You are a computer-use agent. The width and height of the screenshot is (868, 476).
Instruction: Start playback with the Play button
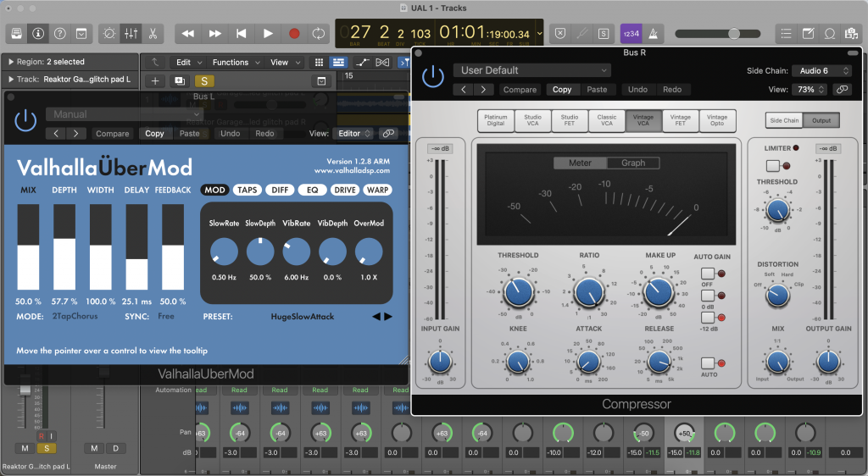pyautogui.click(x=268, y=34)
